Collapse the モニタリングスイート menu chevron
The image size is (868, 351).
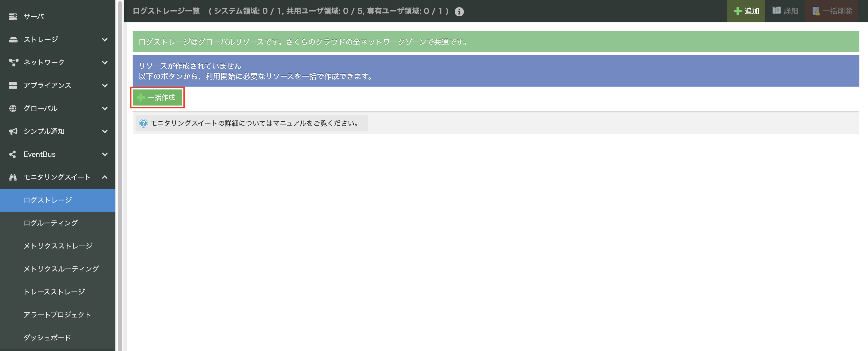click(x=105, y=177)
